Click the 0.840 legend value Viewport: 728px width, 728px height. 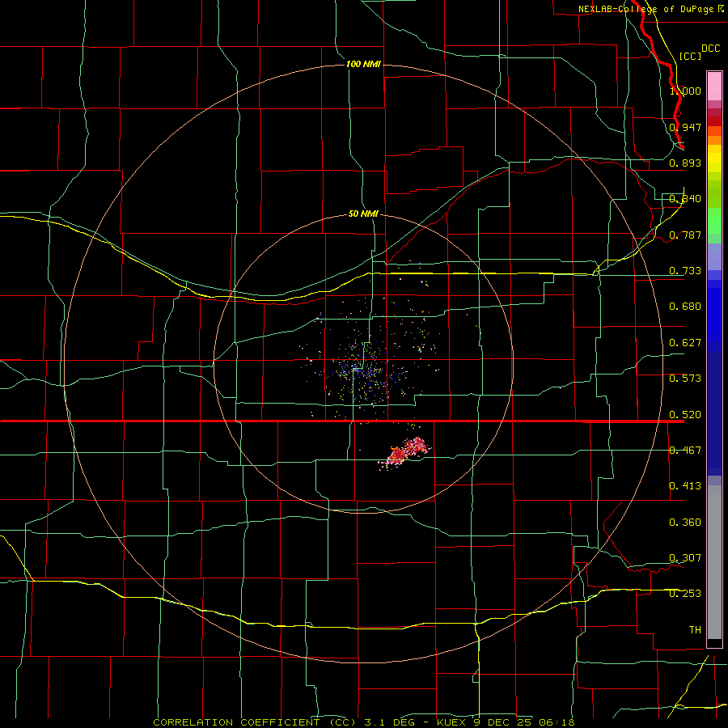click(685, 199)
